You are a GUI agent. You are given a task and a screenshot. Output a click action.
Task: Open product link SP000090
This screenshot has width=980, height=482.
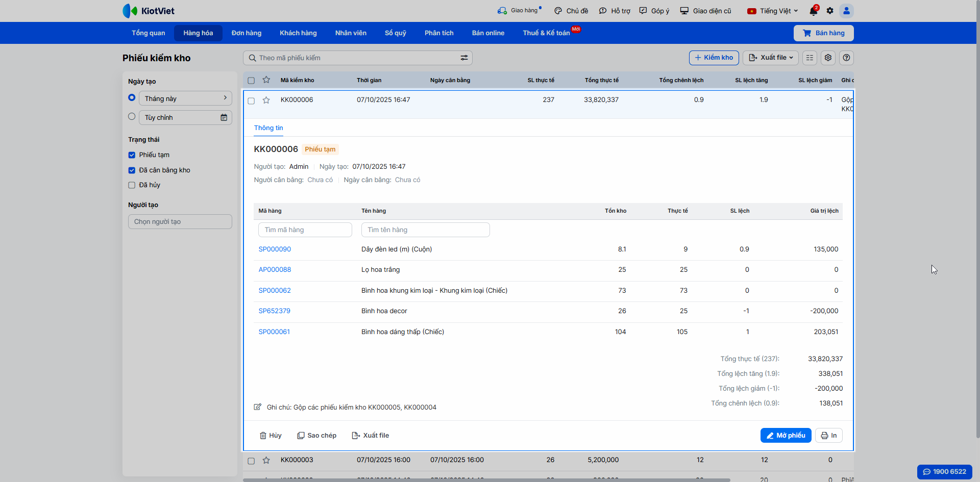pyautogui.click(x=275, y=249)
